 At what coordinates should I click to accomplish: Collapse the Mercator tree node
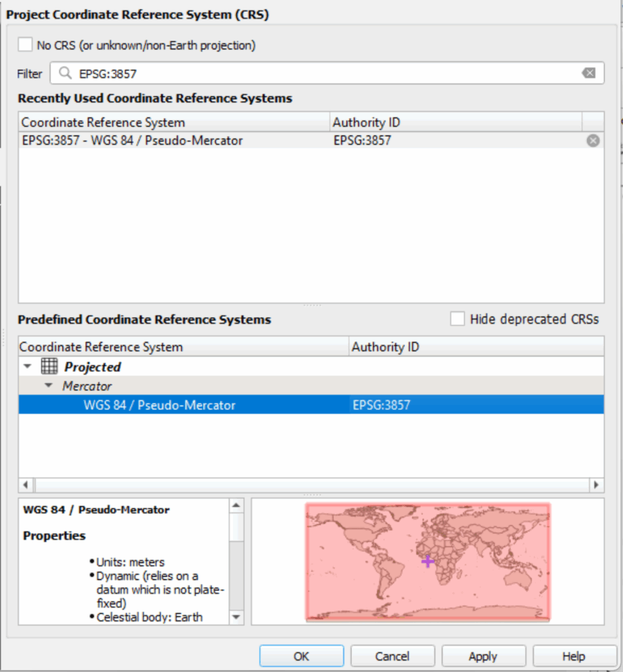tap(48, 386)
